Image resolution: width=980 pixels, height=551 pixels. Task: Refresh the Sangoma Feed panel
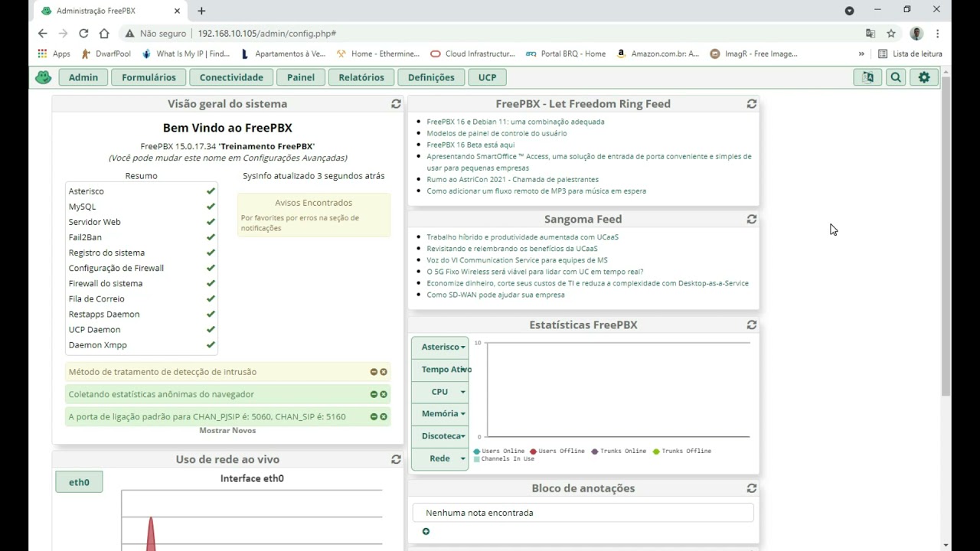[752, 219]
